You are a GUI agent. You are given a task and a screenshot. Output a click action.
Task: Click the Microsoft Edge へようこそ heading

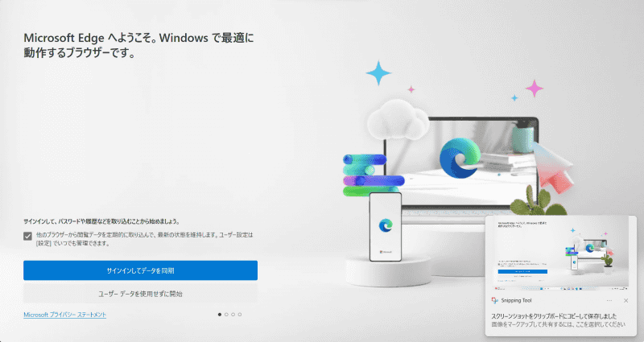138,45
